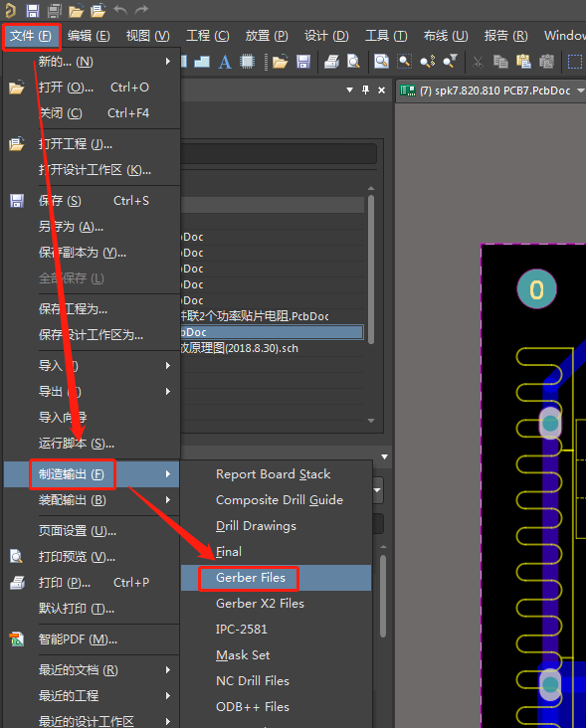The height and width of the screenshot is (728, 586).
Task: Click the zoom area icon with dashed box
Action: [x=405, y=62]
